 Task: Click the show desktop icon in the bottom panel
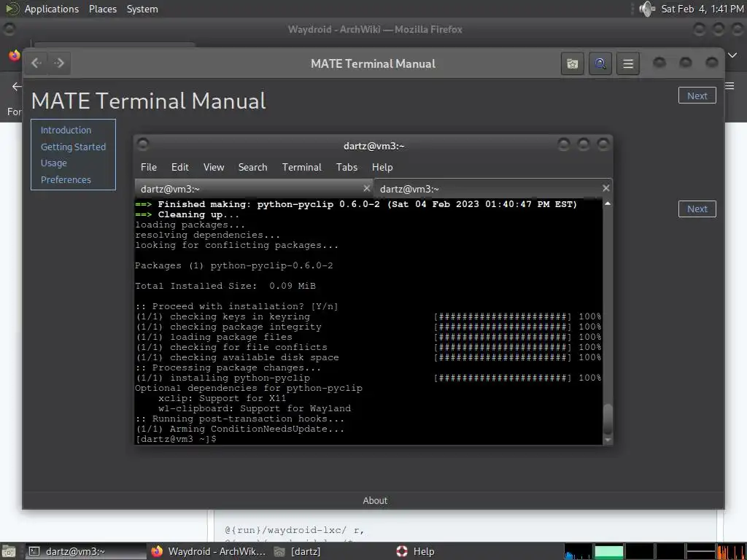[9, 551]
